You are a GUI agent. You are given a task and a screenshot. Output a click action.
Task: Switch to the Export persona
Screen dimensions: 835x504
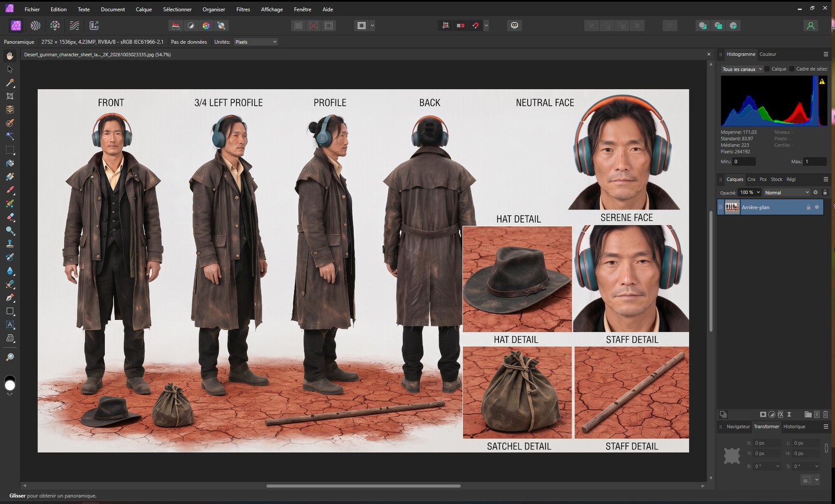[x=94, y=26]
